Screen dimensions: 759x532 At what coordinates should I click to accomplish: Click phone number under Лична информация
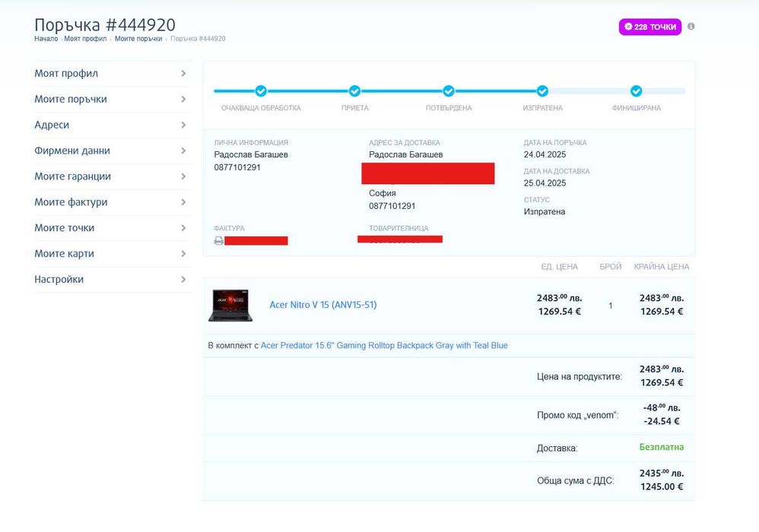pos(237,167)
